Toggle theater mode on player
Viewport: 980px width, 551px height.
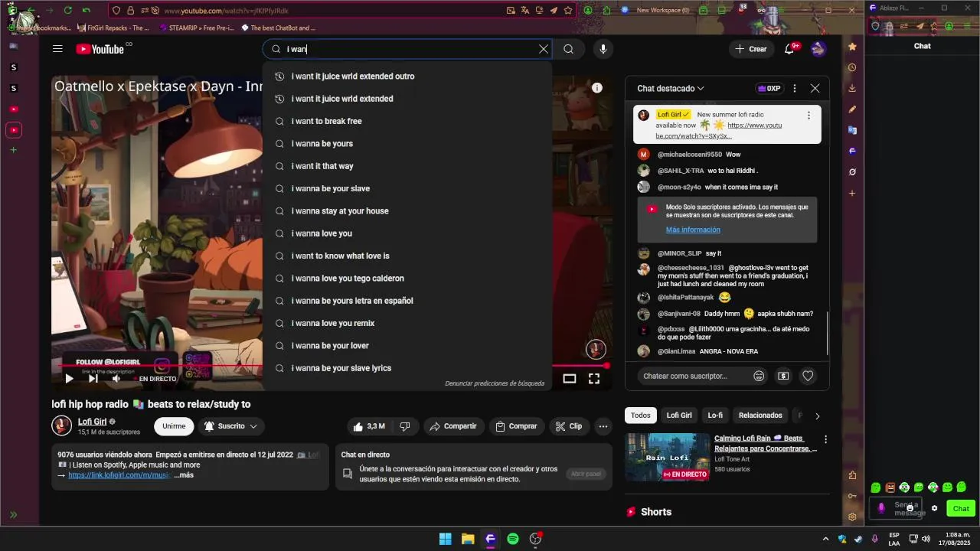tap(570, 378)
